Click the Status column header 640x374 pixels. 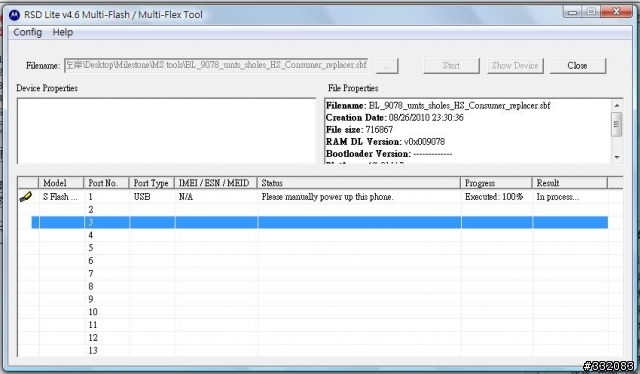click(x=359, y=183)
